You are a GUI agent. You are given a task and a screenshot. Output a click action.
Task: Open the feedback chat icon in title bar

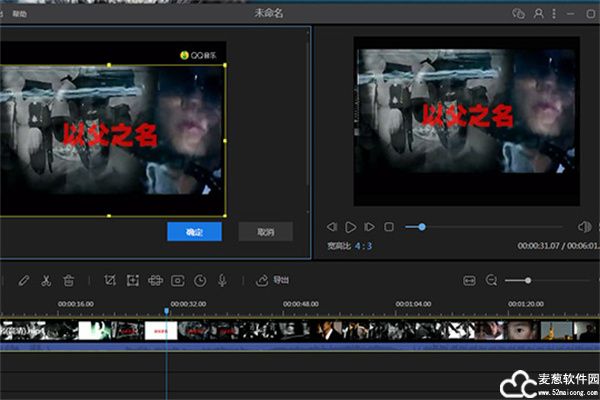pos(518,14)
